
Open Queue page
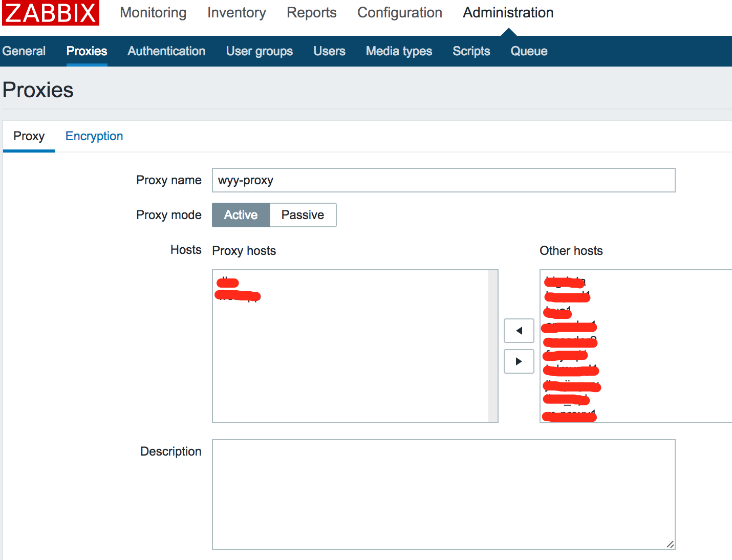tap(529, 51)
